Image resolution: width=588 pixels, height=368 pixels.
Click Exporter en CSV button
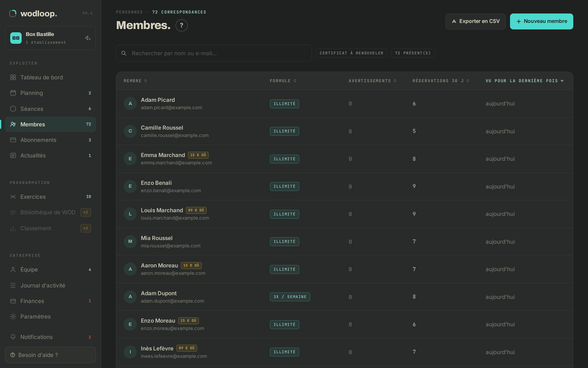click(476, 21)
